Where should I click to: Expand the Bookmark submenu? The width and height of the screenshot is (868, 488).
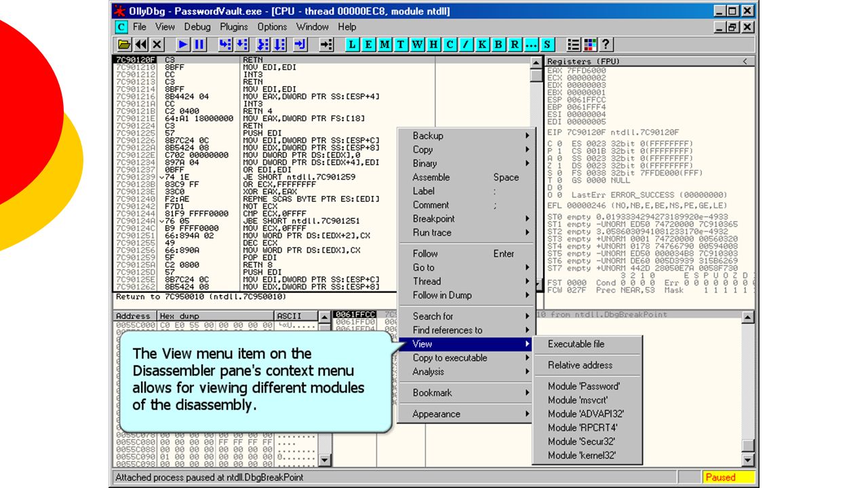tap(465, 393)
